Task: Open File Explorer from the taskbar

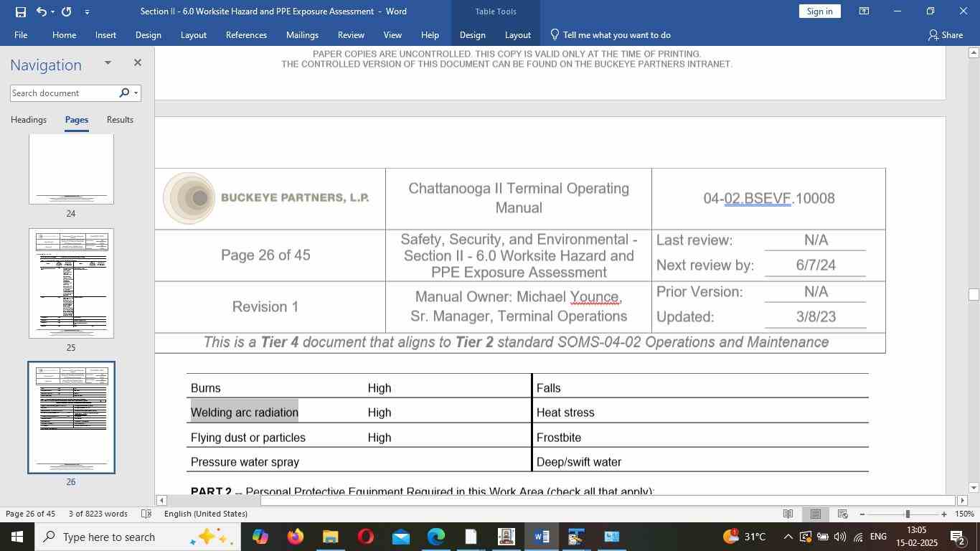Action: tap(330, 537)
